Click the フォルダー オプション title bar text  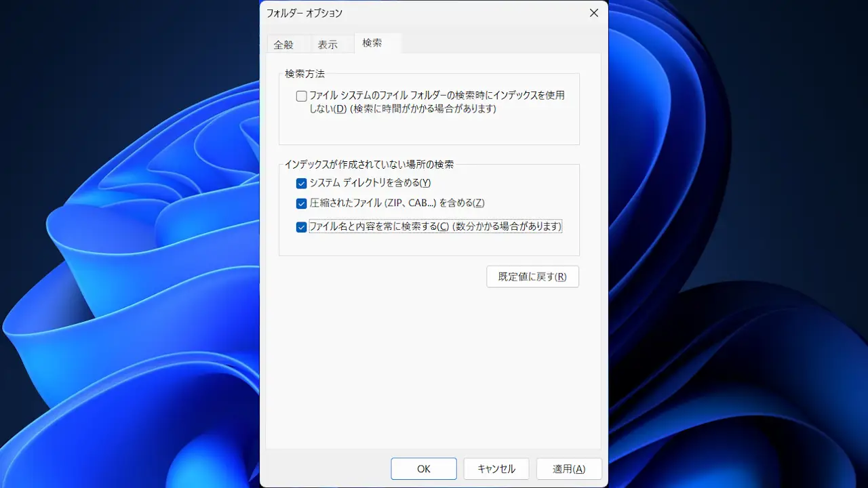pyautogui.click(x=304, y=13)
